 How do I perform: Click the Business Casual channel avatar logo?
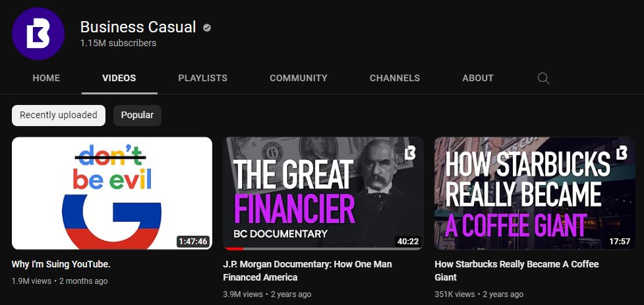(38, 34)
